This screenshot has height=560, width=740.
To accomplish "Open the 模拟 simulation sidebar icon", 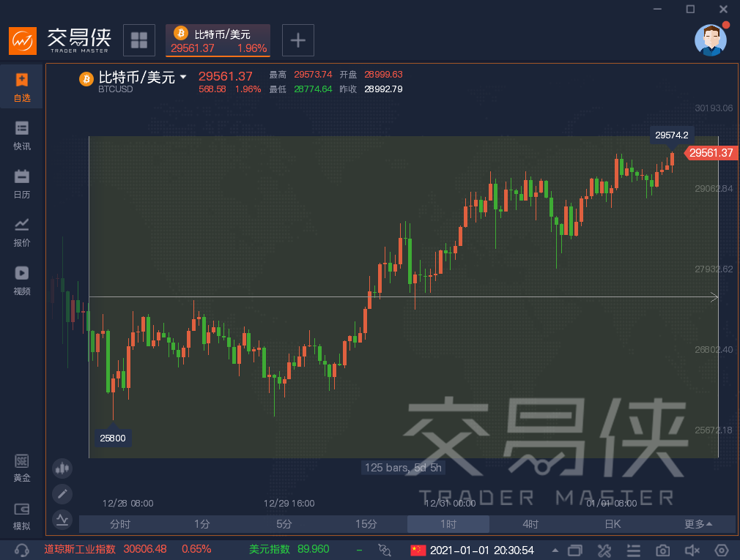I will pos(22,516).
